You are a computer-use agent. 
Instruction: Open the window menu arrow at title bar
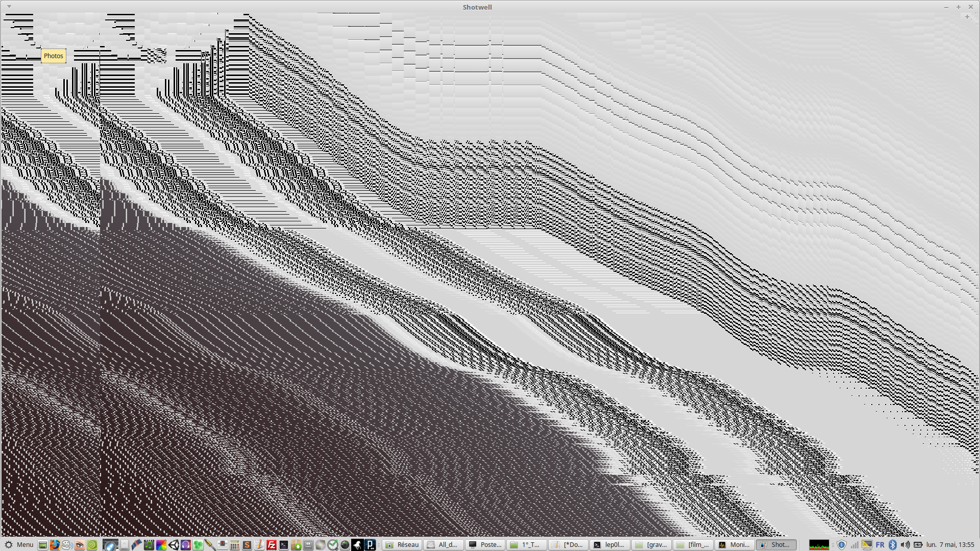[9, 7]
